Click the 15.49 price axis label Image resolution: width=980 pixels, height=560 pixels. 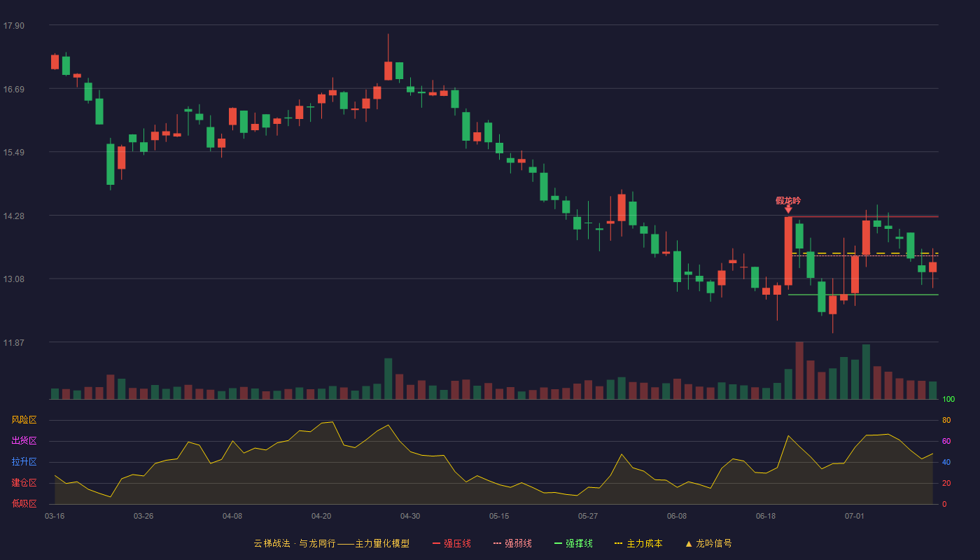pos(13,153)
